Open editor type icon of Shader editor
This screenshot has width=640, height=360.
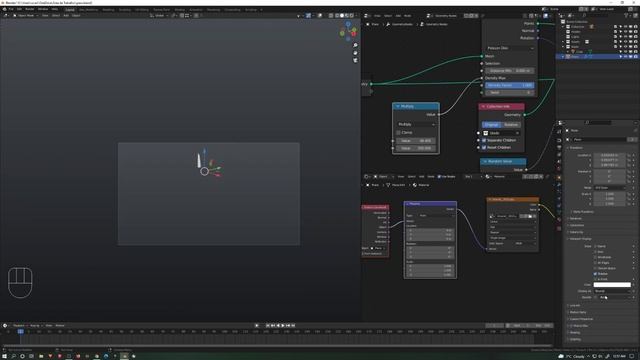(367, 177)
